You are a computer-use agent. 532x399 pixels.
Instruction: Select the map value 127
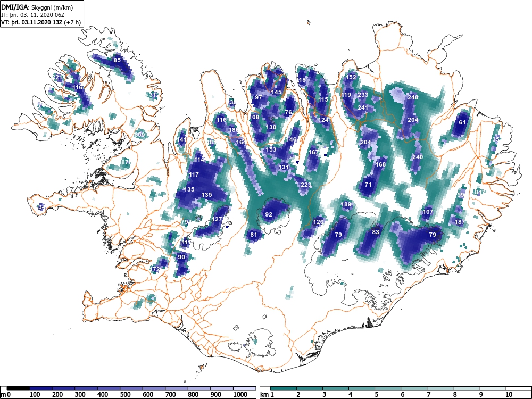click(x=217, y=220)
